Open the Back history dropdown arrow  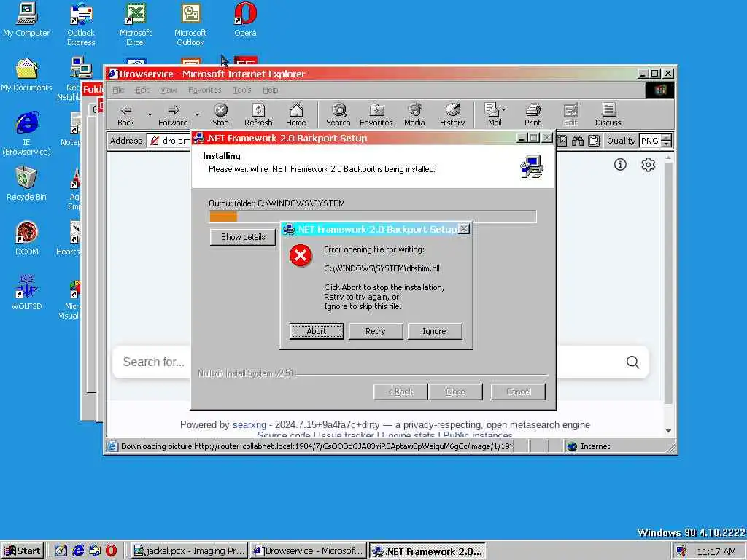[x=150, y=114]
